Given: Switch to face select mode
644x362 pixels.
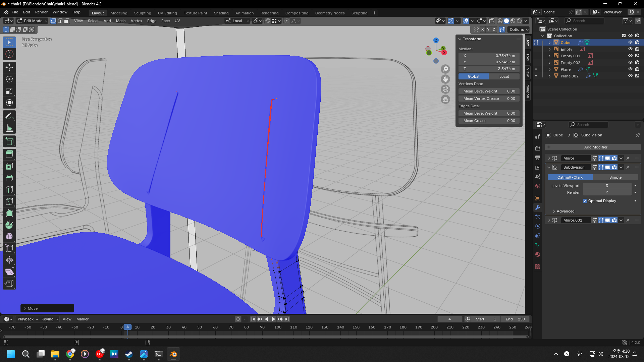Looking at the screenshot, I should [x=66, y=21].
